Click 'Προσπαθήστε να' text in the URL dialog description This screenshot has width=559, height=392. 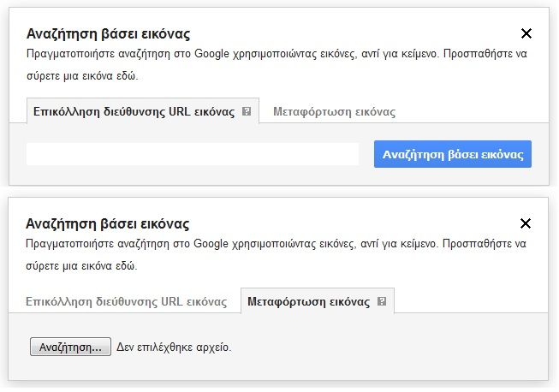[485, 54]
